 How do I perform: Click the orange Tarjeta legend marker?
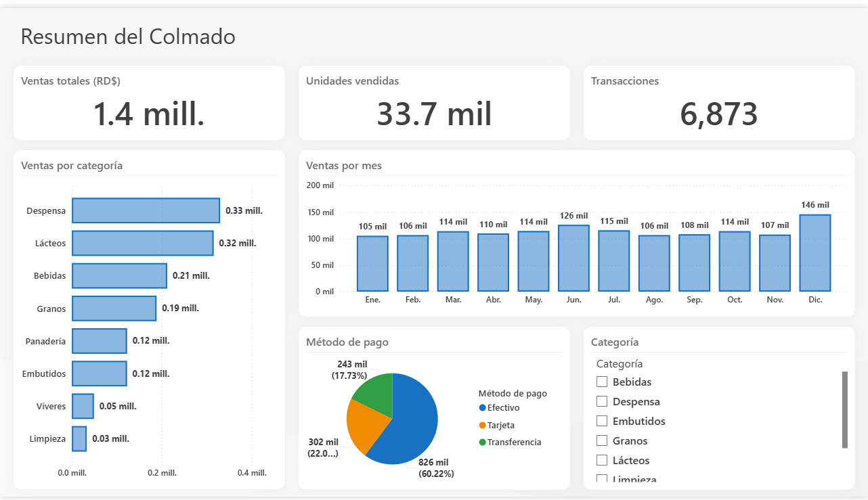point(482,425)
